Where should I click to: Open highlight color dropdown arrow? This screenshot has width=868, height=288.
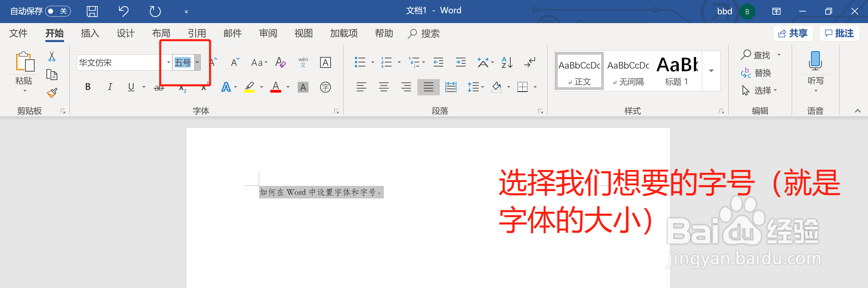261,87
